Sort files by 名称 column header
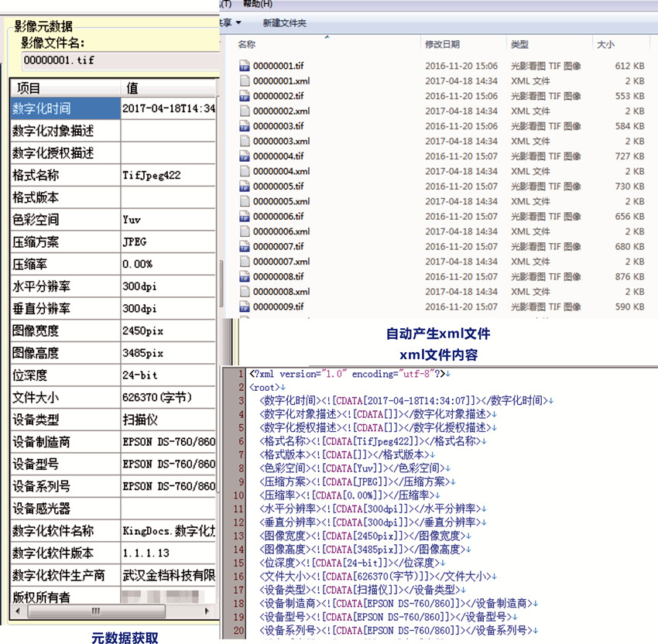Image resolution: width=658 pixels, height=644 pixels. tap(247, 45)
